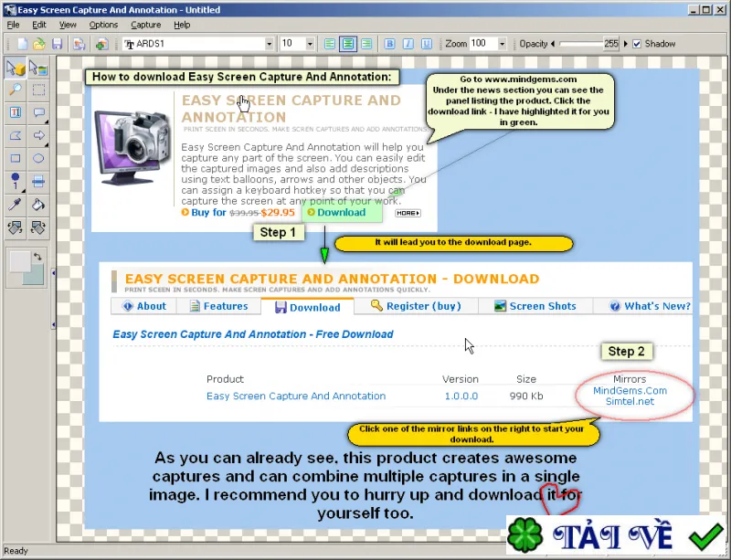The image size is (731, 560).
Task: Open the Options menu
Action: pyautogui.click(x=103, y=25)
